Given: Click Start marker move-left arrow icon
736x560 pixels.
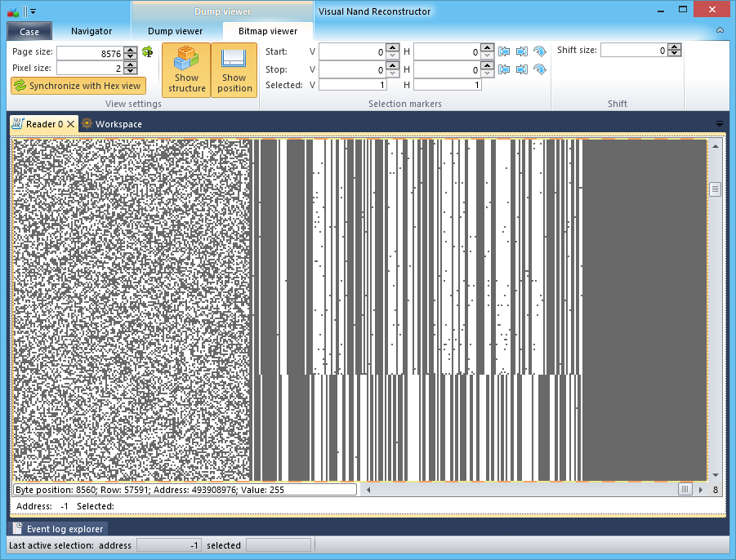Looking at the screenshot, I should point(504,51).
